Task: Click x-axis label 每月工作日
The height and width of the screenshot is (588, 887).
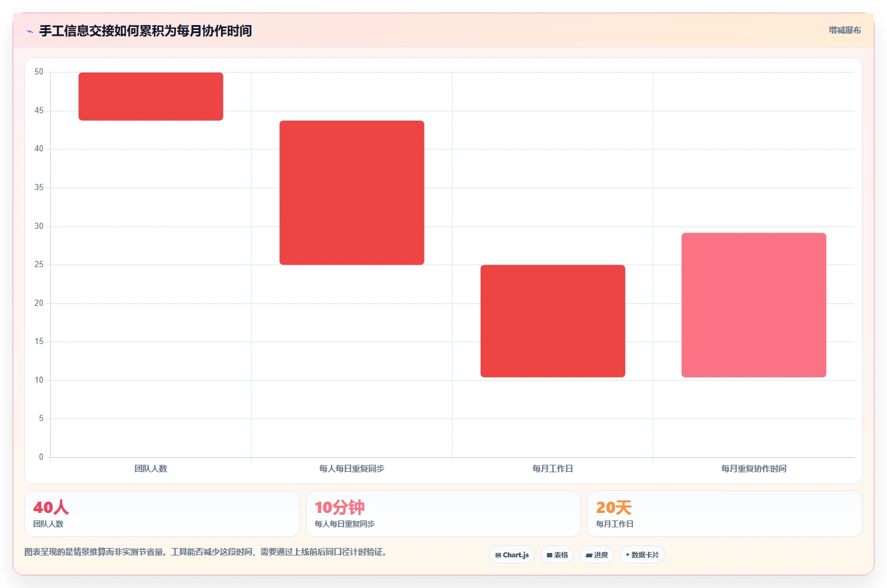Action: [x=553, y=469]
